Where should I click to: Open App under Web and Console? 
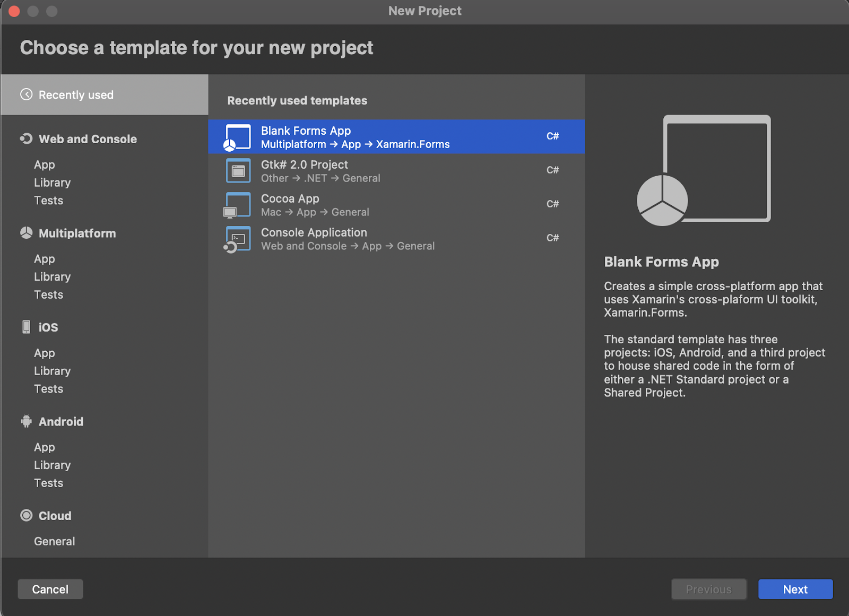[45, 164]
